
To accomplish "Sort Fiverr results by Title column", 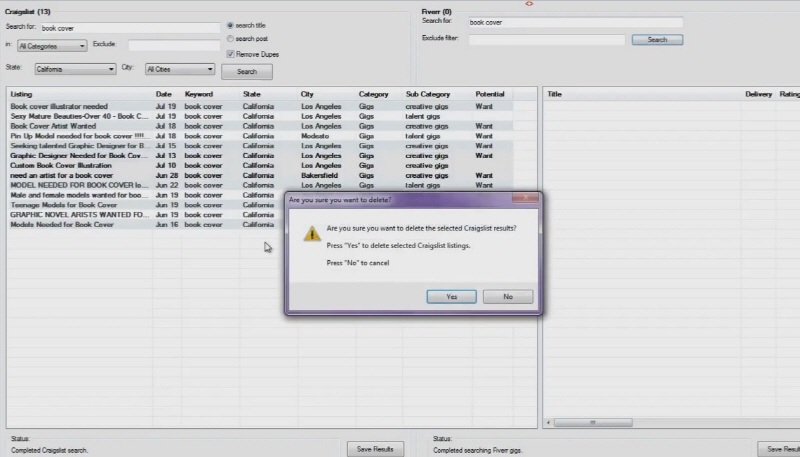I will point(555,94).
